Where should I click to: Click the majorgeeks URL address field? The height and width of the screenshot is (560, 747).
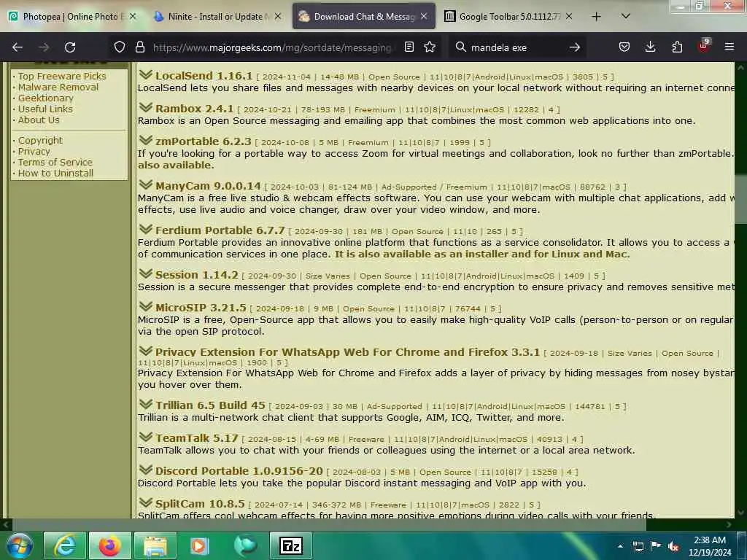point(273,47)
